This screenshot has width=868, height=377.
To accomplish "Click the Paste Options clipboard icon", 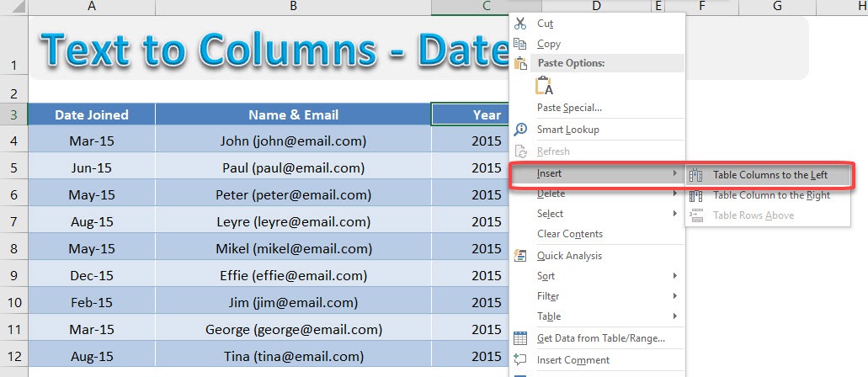I will pyautogui.click(x=520, y=63).
